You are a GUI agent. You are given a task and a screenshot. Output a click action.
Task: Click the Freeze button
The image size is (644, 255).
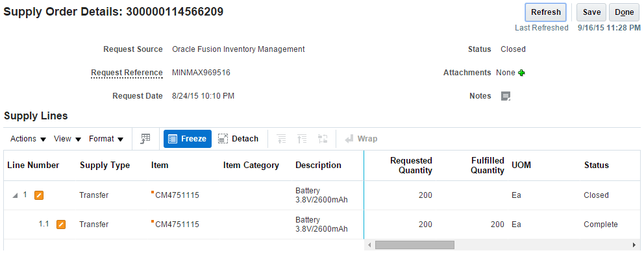click(x=187, y=139)
